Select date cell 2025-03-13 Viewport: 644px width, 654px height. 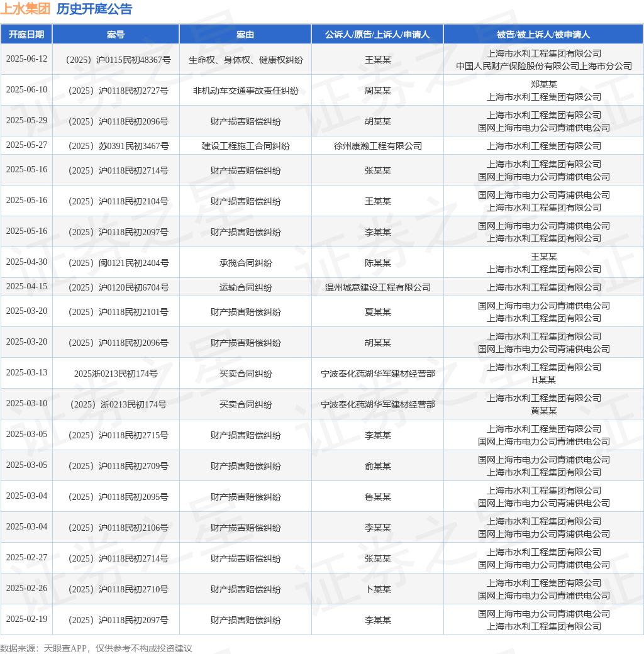pos(26,372)
